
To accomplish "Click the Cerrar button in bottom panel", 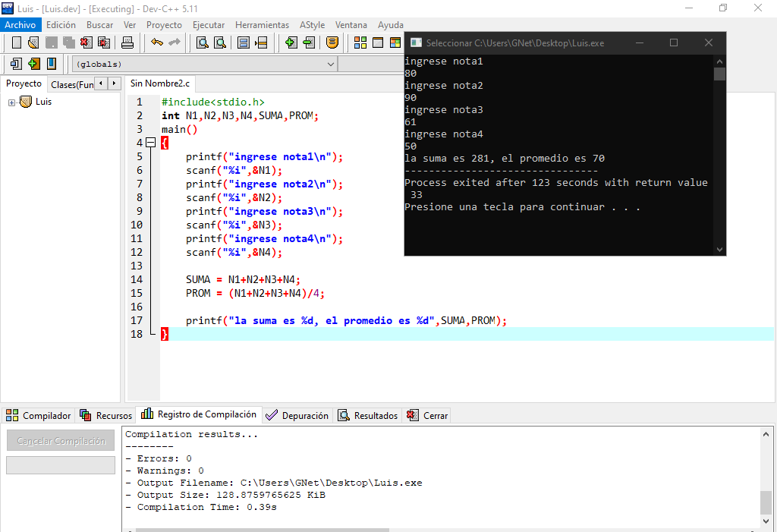I will (x=428, y=415).
